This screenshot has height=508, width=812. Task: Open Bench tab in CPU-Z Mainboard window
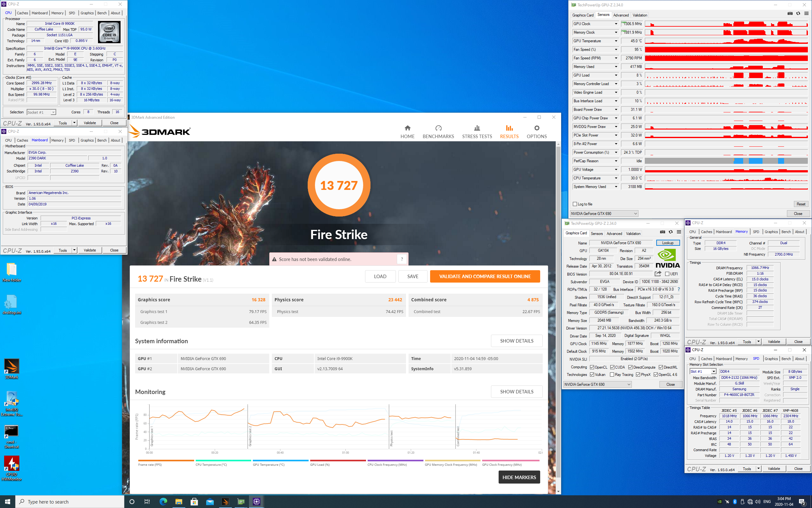pos(102,140)
